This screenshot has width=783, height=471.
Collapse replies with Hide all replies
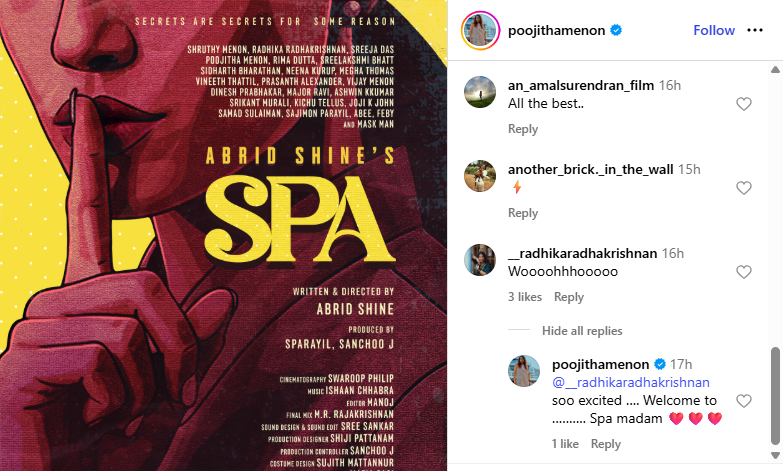[x=582, y=331]
